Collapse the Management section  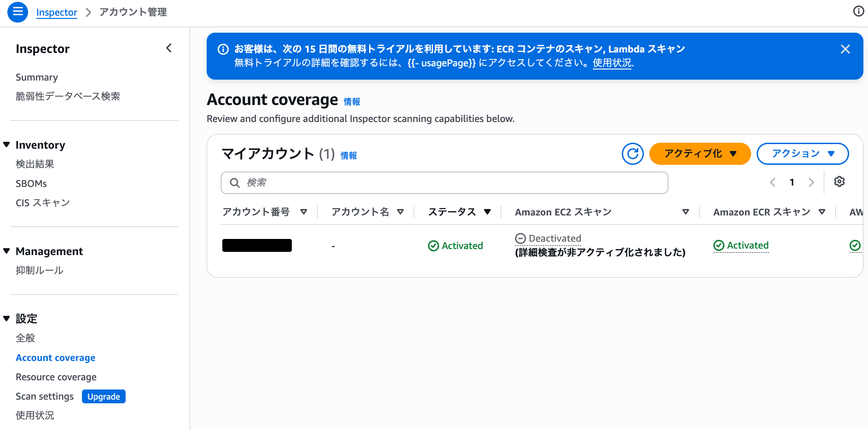[6, 251]
